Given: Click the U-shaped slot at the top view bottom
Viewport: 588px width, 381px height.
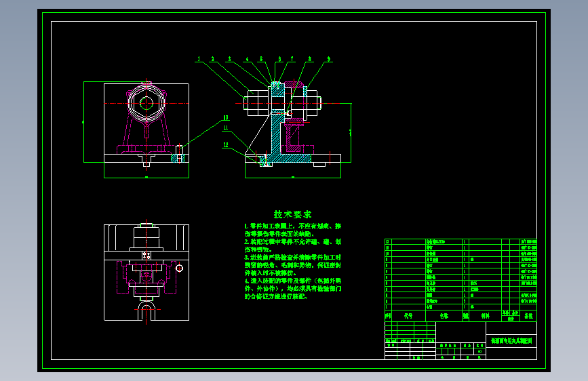Looking at the screenshot, I should [x=146, y=311].
